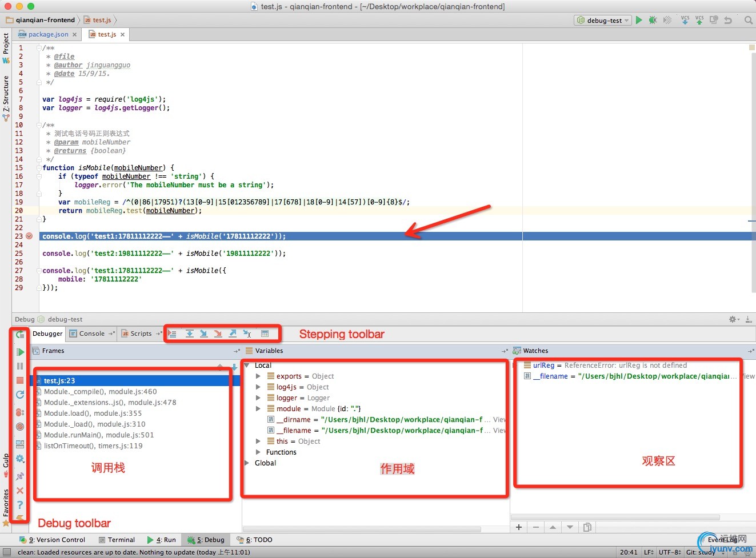This screenshot has width=756, height=558.
Task: Open Terminal tool window
Action: (117, 540)
